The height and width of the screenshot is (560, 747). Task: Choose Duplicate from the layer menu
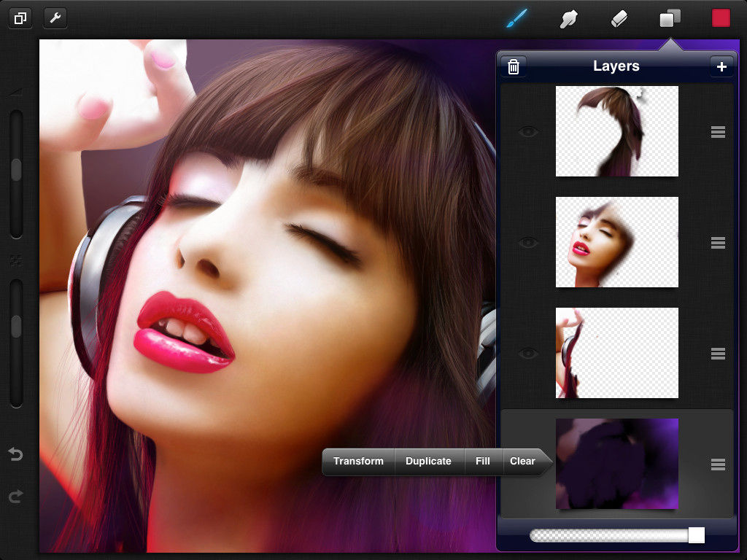tap(428, 461)
